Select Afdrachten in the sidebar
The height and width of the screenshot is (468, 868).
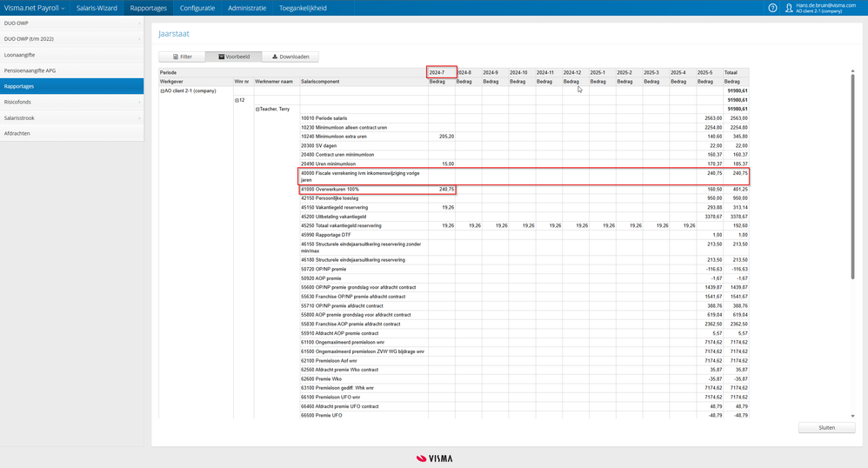pyautogui.click(x=72, y=133)
